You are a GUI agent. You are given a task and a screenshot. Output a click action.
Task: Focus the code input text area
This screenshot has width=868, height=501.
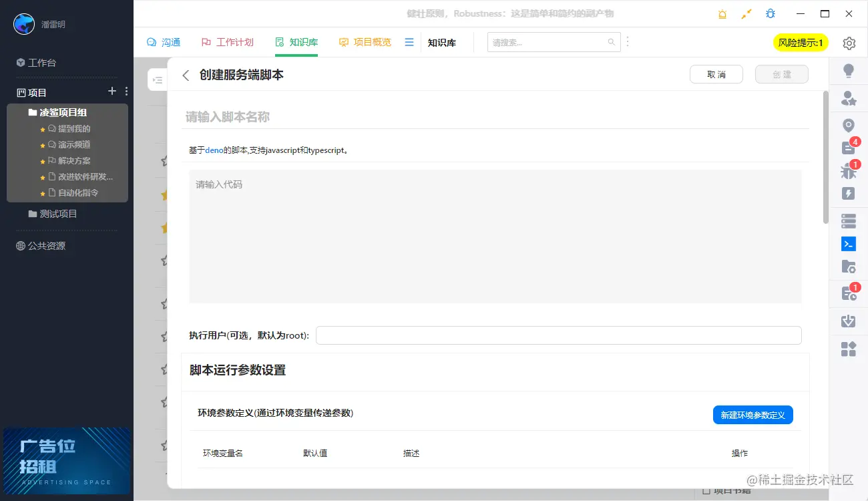[495, 236]
